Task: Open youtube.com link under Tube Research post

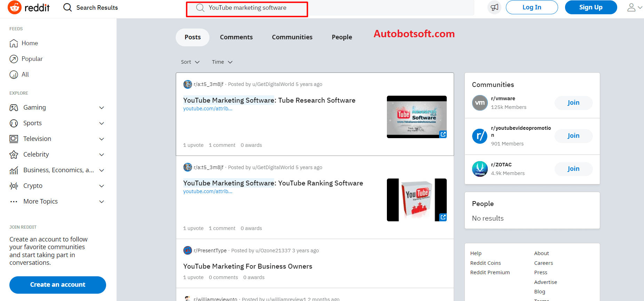Action: (208, 109)
